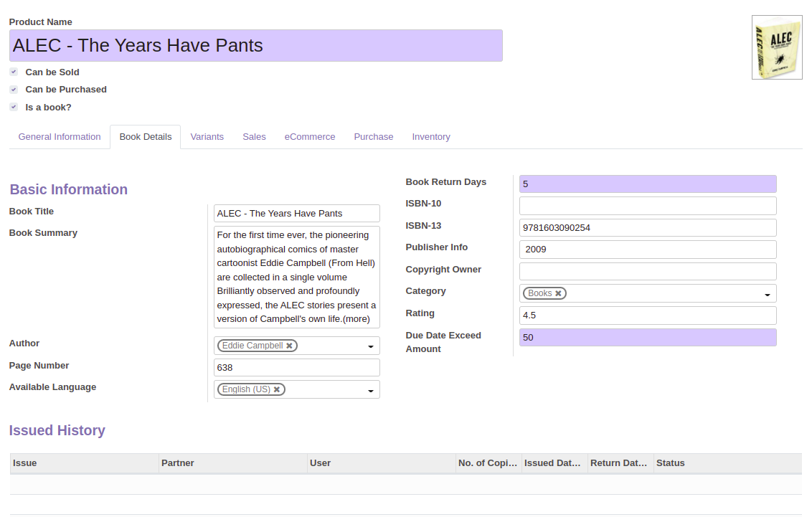The height and width of the screenshot is (517, 812).
Task: Edit the Product Name field
Action: click(256, 46)
